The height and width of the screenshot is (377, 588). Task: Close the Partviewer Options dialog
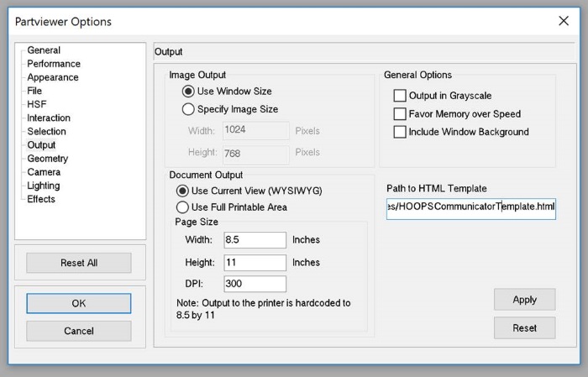(563, 21)
